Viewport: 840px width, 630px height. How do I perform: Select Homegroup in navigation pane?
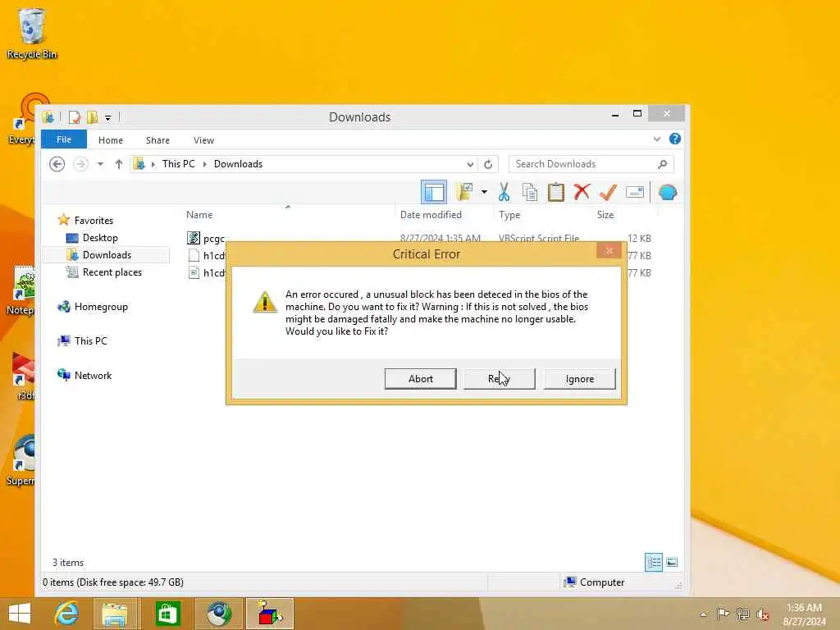point(101,307)
